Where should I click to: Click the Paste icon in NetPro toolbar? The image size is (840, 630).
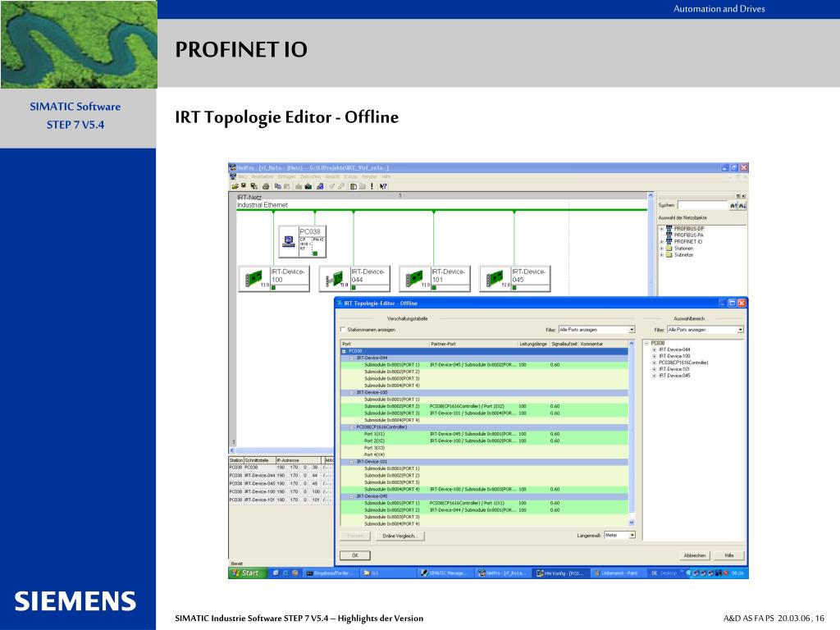coord(286,186)
